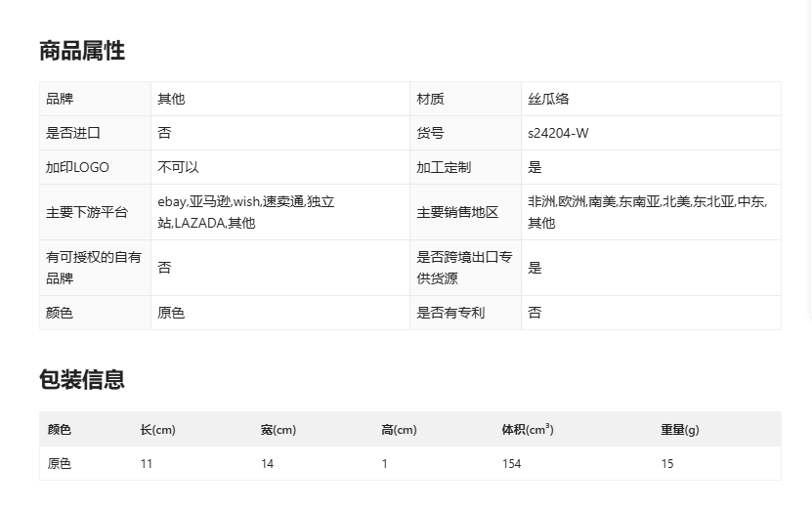812x511 pixels.
Task: Select the volume value 154
Action: 512,464
